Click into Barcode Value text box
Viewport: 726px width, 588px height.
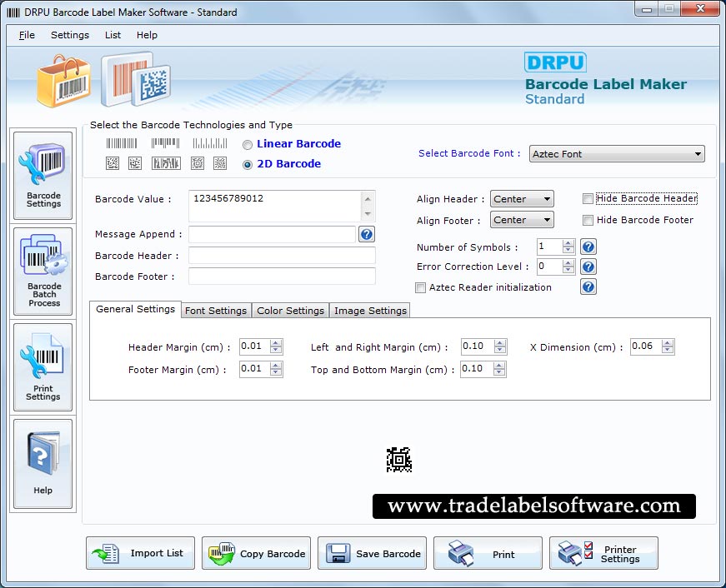click(275, 206)
